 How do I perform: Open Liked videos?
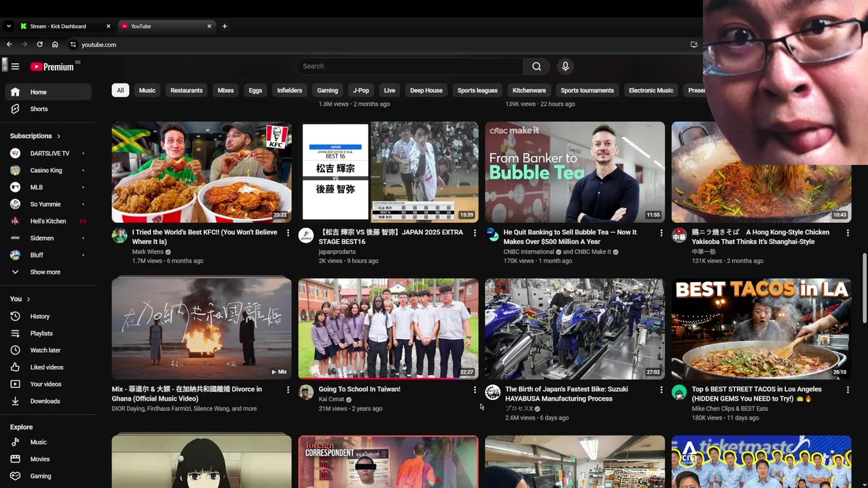coord(47,367)
